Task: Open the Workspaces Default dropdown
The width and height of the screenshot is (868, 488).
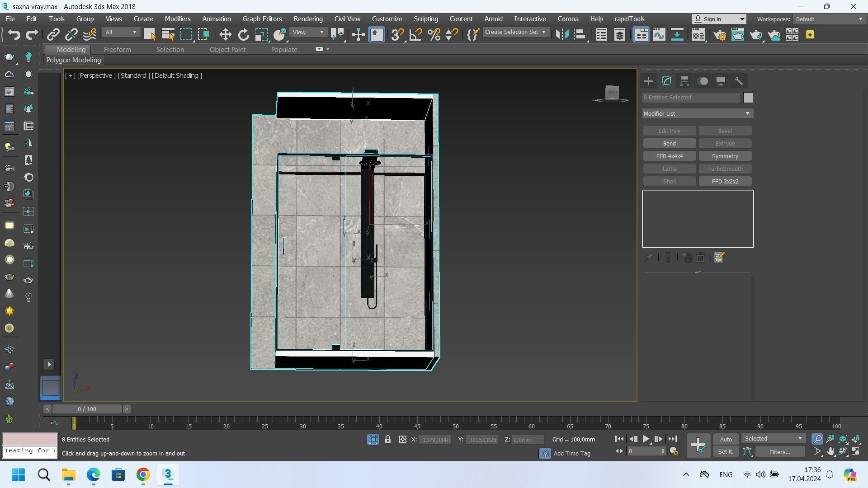Action: click(x=829, y=19)
